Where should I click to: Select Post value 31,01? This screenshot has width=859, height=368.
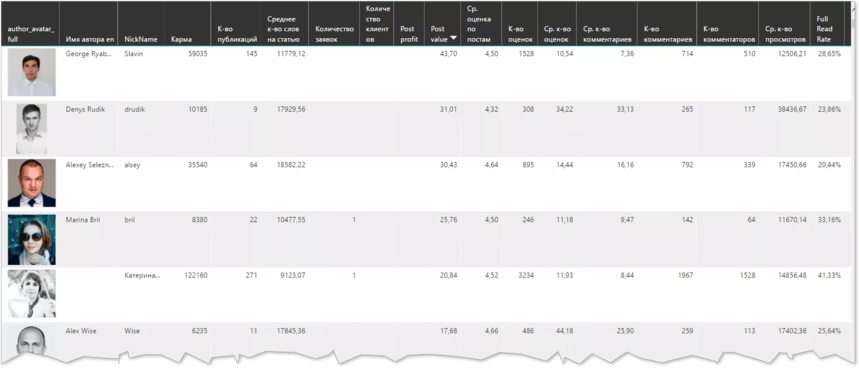pyautogui.click(x=448, y=109)
